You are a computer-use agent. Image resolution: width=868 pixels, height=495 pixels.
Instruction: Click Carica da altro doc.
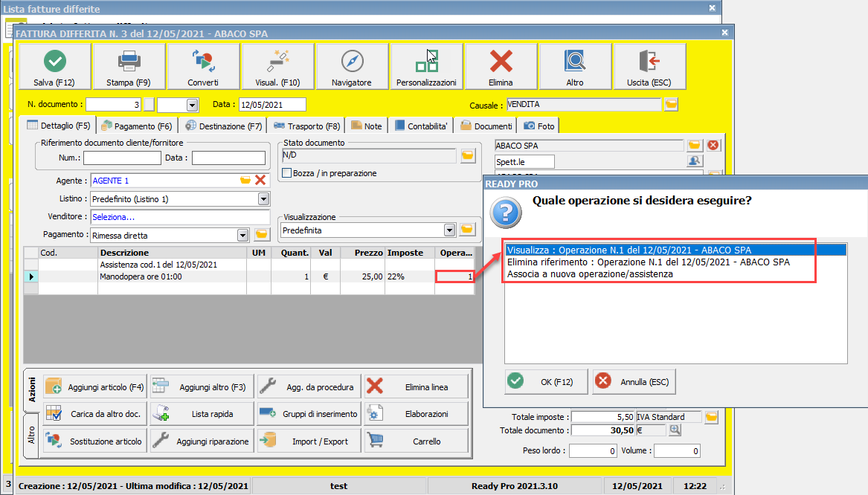point(95,413)
